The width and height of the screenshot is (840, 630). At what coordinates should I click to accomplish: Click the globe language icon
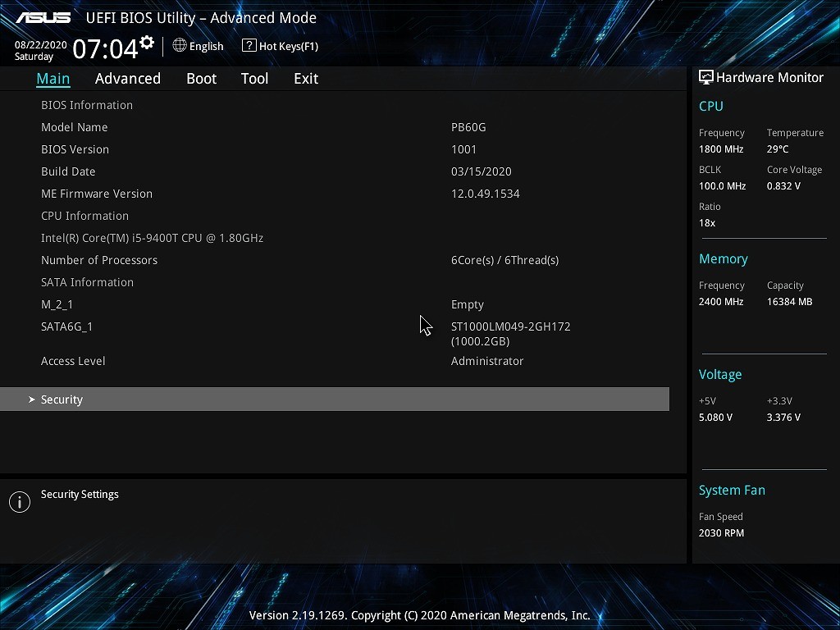(180, 46)
